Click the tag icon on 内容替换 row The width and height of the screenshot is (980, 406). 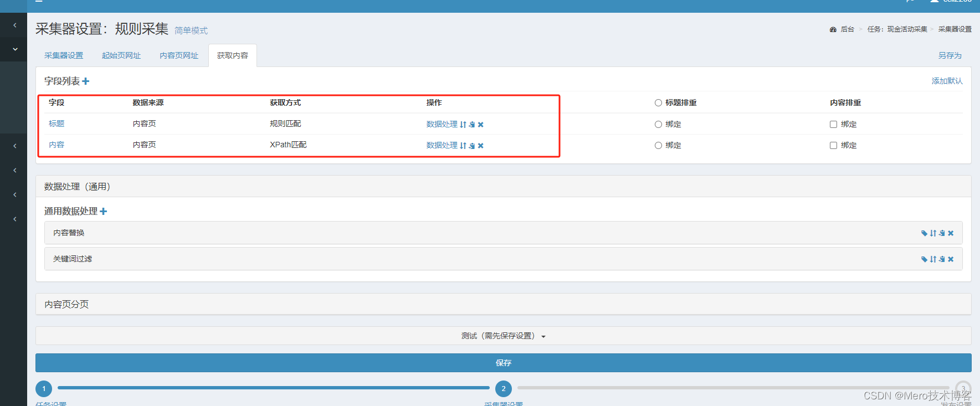tap(924, 233)
